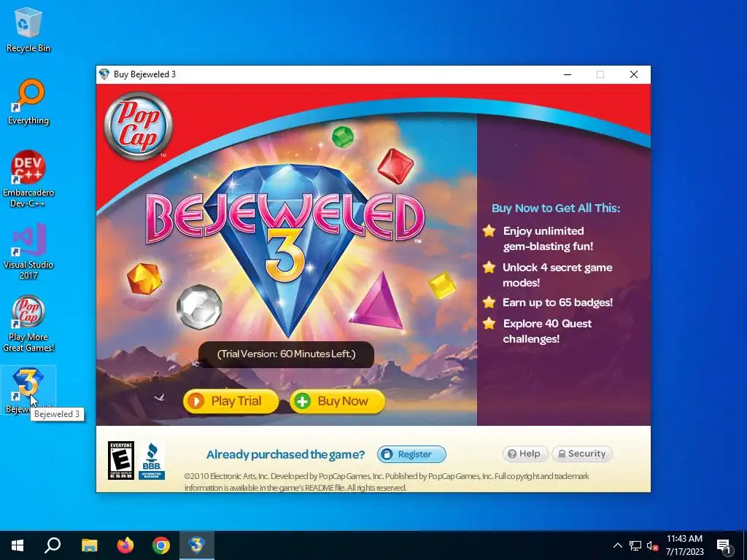Click 'Enjoy unlimited gem-blasting fun!' text

548,238
